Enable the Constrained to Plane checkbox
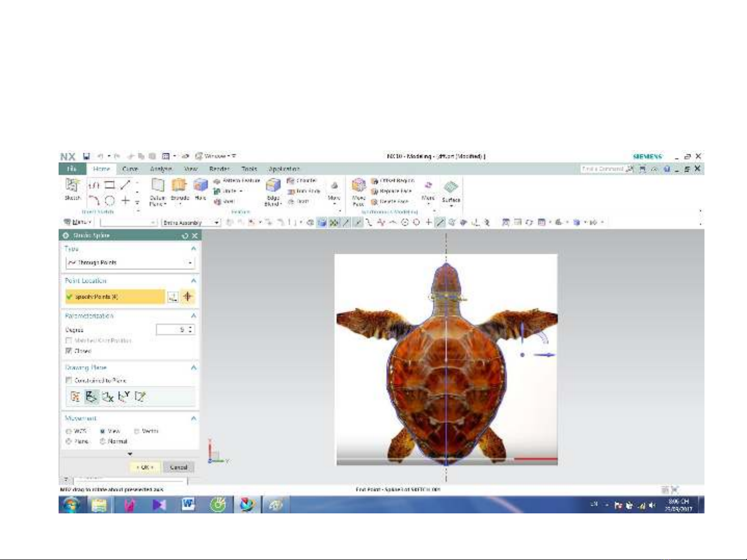This screenshot has width=747, height=560. [68, 380]
